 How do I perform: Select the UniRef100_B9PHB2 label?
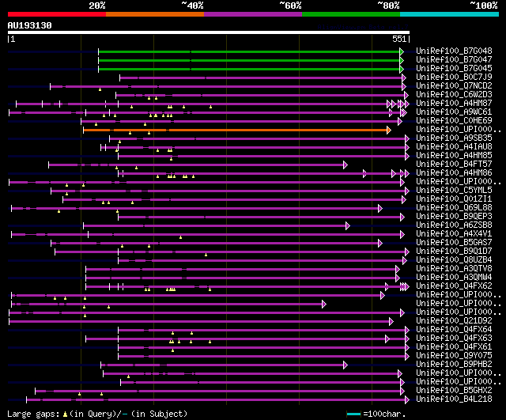(454, 365)
